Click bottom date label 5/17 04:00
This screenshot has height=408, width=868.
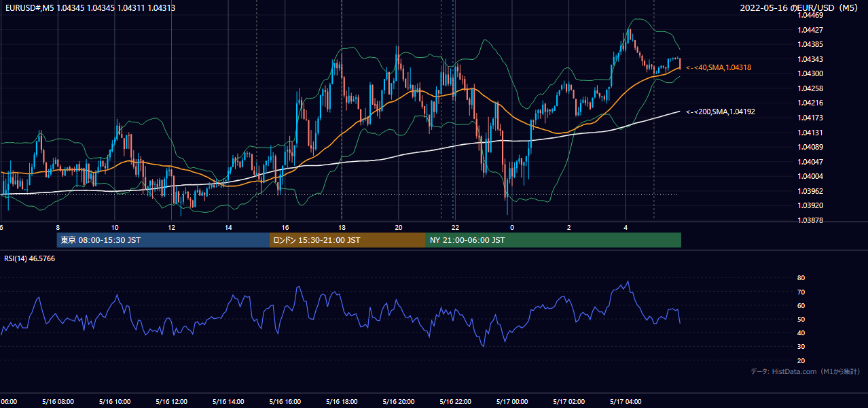tap(626, 402)
